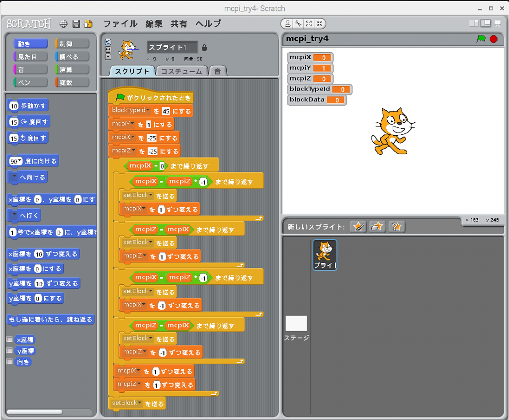Viewport: 509px width, 420px height.
Task: Click the blockData monitor on the stage
Action: pyautogui.click(x=317, y=99)
